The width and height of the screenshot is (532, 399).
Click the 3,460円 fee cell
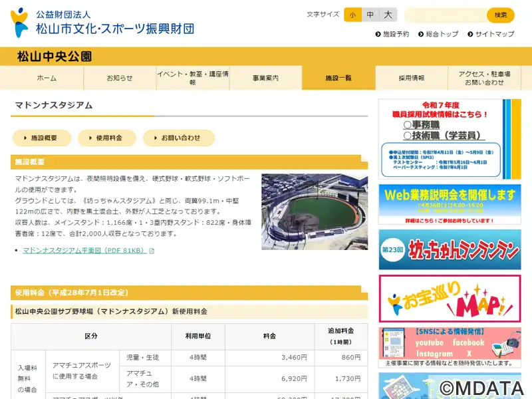coord(270,358)
